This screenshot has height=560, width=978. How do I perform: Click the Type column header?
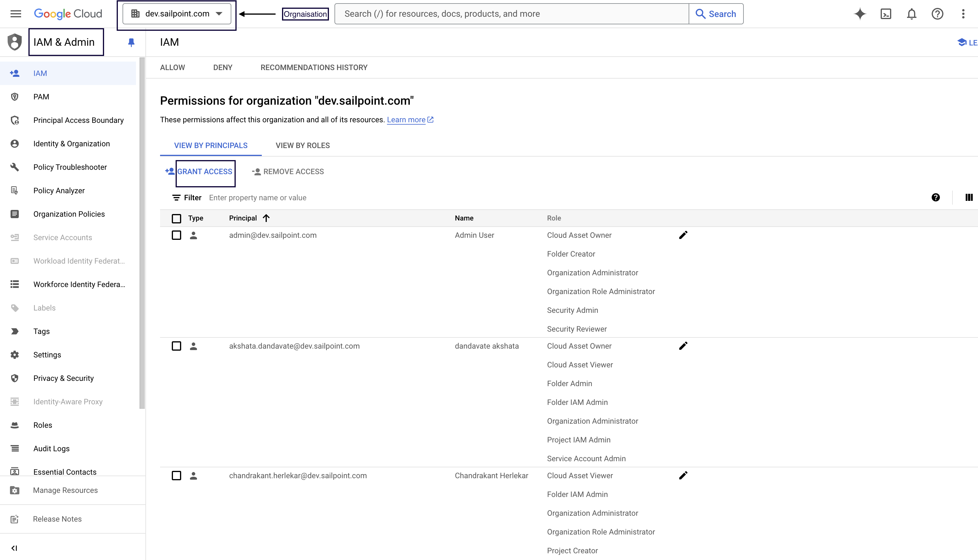tap(196, 218)
